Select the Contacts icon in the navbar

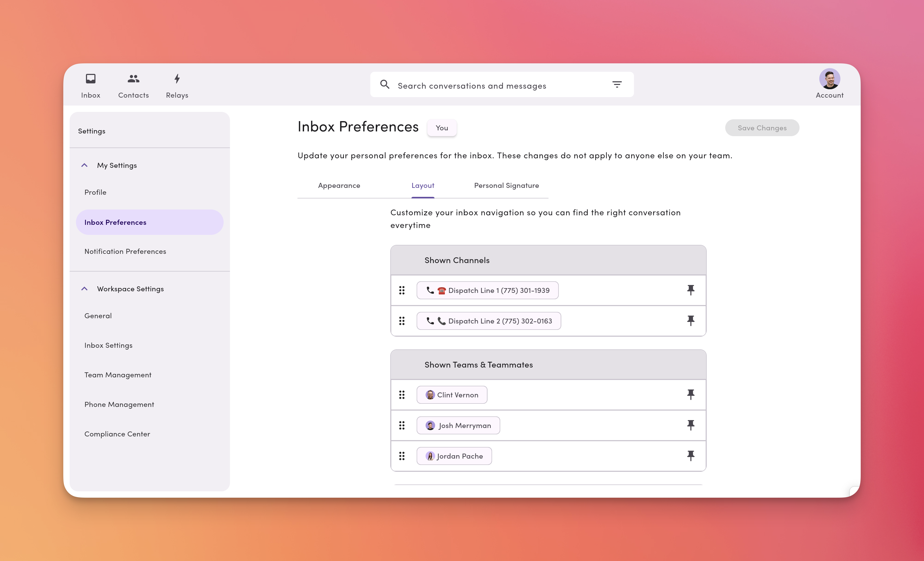(x=133, y=78)
